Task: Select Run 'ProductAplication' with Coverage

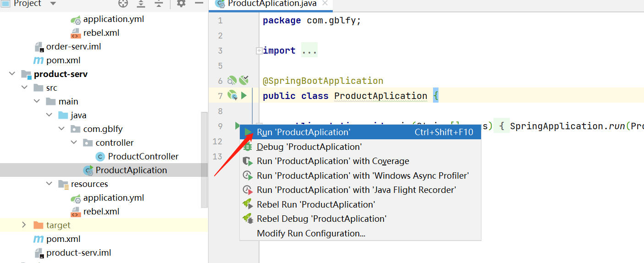Action: [x=360, y=161]
